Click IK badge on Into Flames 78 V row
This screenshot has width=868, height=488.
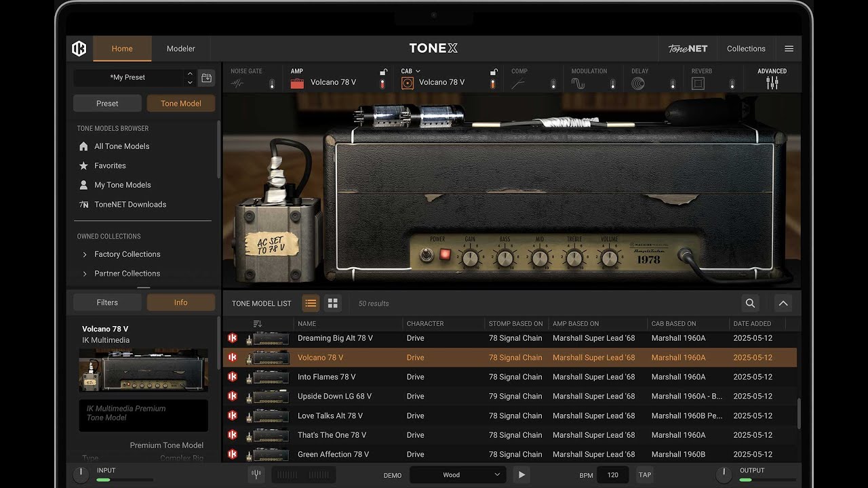click(233, 377)
